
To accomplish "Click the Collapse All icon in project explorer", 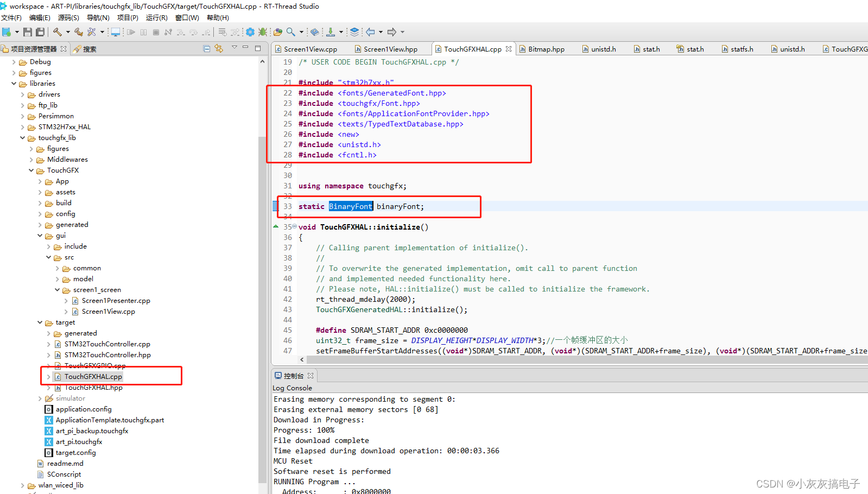I will tap(207, 49).
